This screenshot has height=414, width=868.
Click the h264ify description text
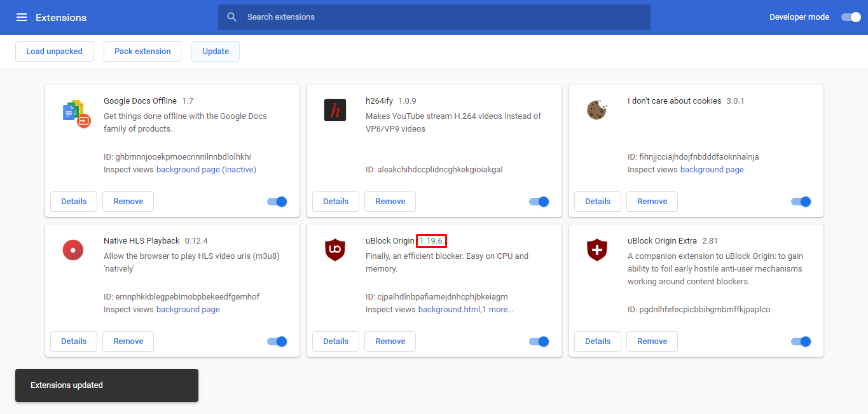pyautogui.click(x=453, y=123)
